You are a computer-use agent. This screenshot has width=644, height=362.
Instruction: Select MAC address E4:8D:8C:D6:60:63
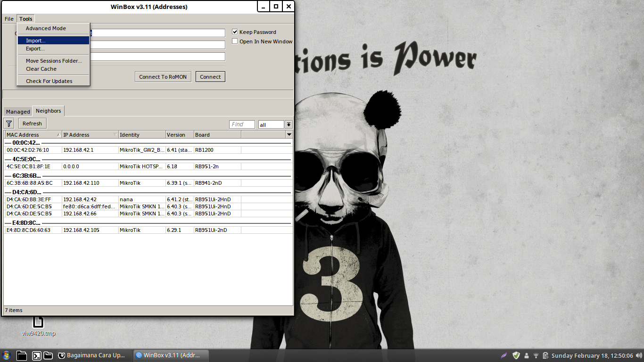28,230
